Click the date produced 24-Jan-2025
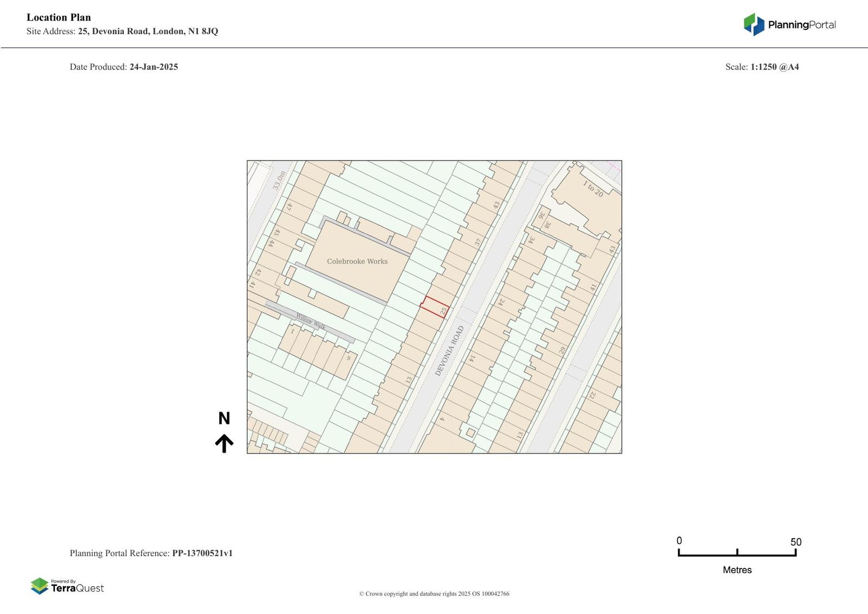The height and width of the screenshot is (614, 868). pos(154,67)
